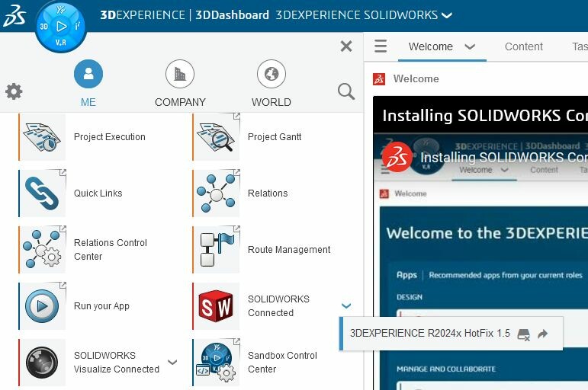Open Relations Control Center app icon
Viewport: 588px width, 390px height.
[43, 250]
